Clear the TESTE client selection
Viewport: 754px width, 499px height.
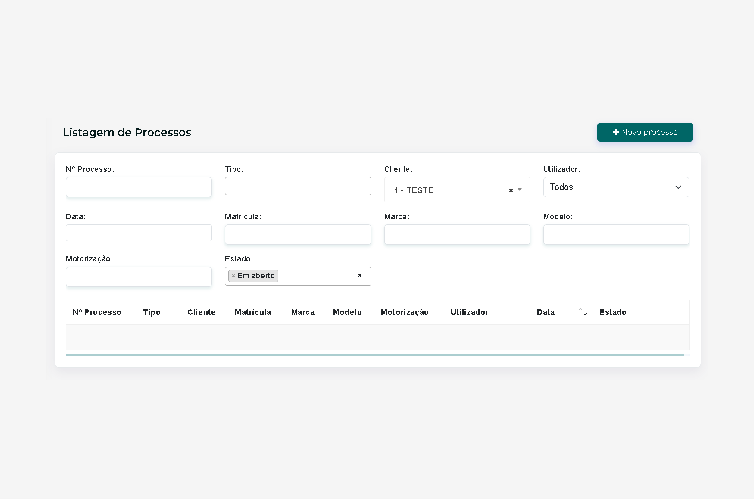pyautogui.click(x=511, y=190)
